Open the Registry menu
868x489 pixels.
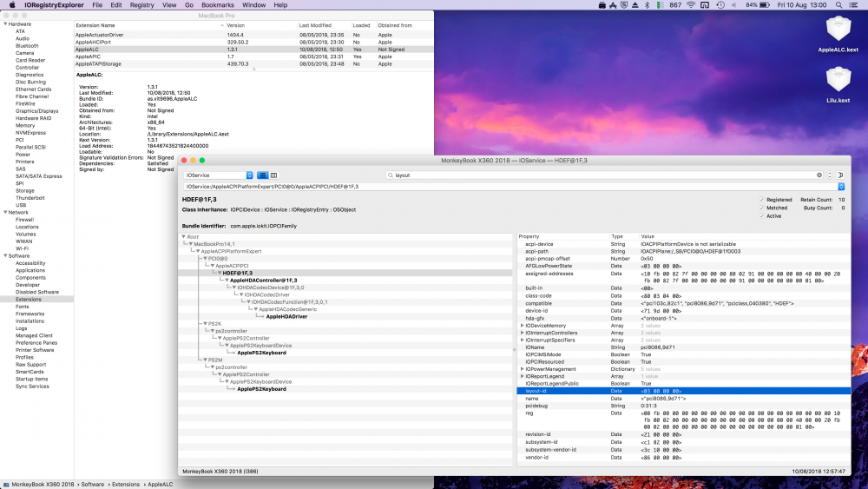141,5
